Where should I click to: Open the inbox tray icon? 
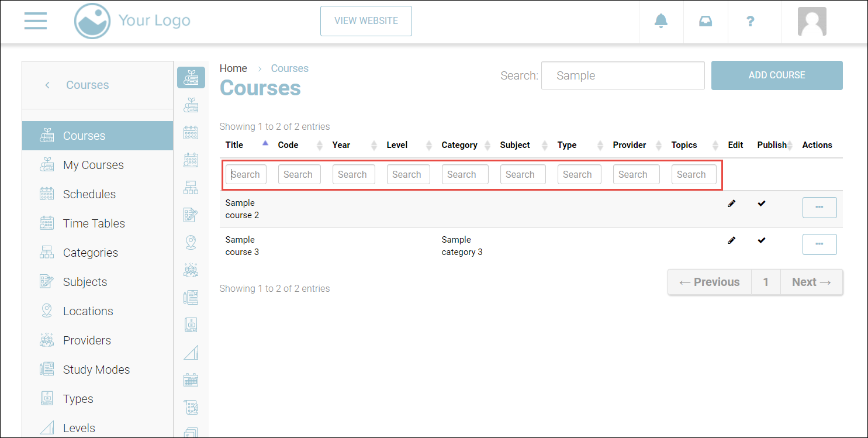(706, 21)
